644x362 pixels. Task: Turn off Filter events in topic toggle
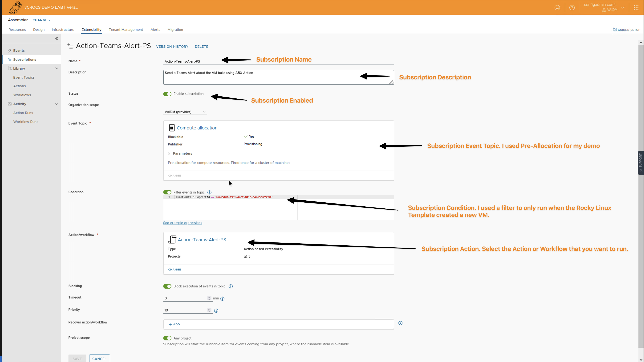pyautogui.click(x=167, y=192)
